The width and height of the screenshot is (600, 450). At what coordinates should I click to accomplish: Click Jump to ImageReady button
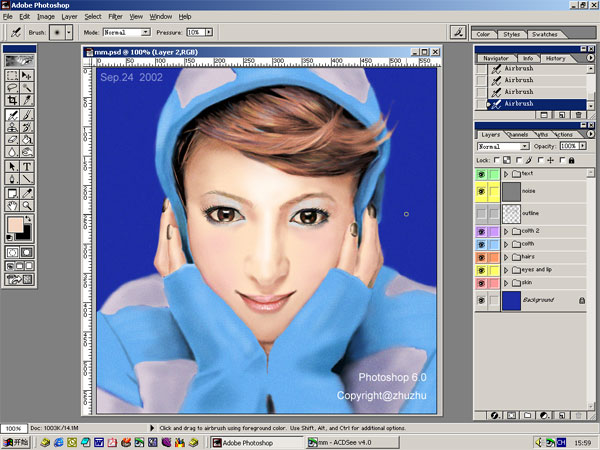click(19, 279)
